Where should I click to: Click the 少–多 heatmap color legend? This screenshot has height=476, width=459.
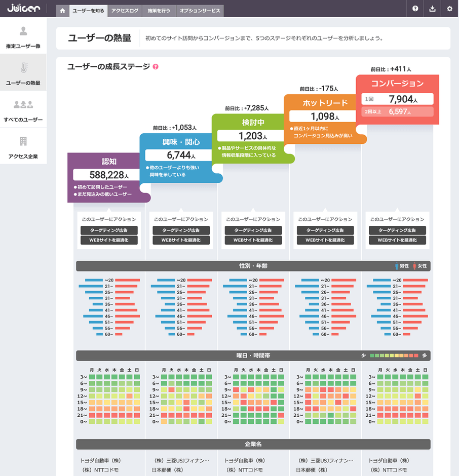tap(395, 355)
